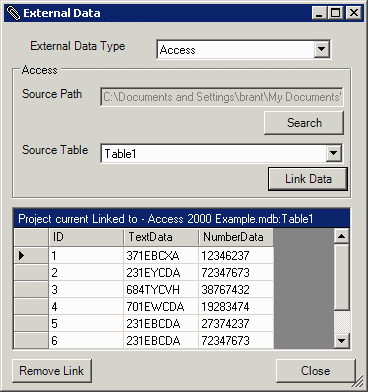Viewport: 368px width, 392px height.
Task: Minimize the External Data window
Action: [319, 13]
